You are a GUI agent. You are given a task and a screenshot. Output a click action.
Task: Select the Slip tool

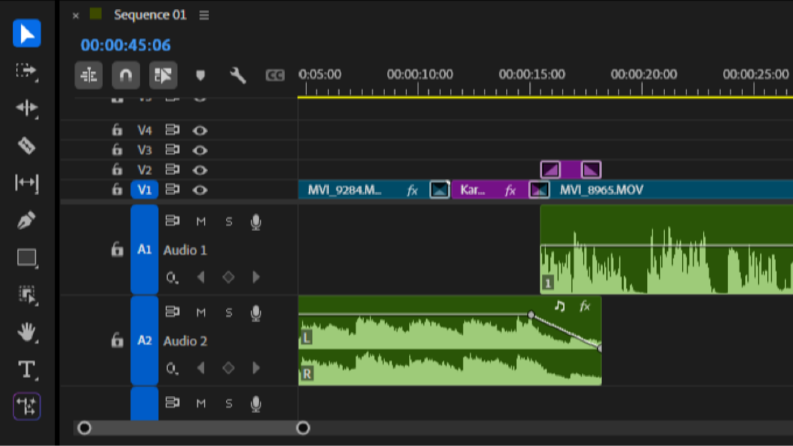pos(26,183)
